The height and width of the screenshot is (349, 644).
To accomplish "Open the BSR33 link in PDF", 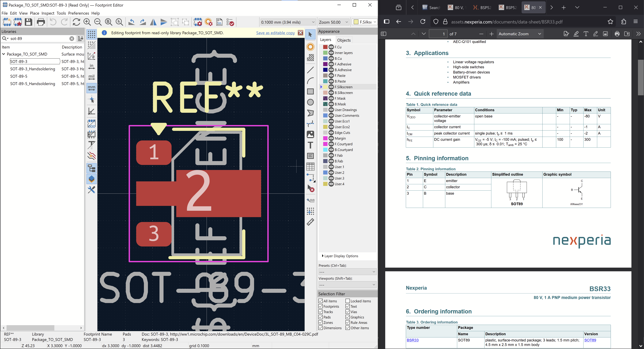I will tap(413, 340).
